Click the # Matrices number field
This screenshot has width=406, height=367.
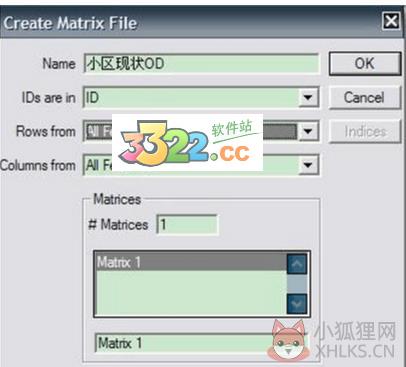pyautogui.click(x=187, y=224)
